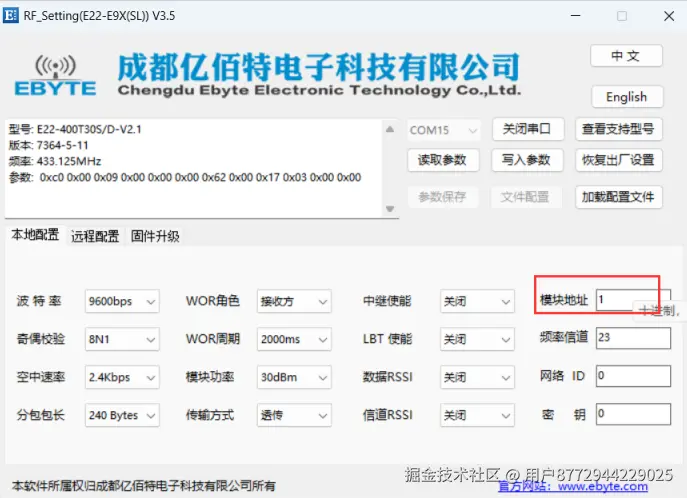Open 查看支持型号 supported models list

pos(618,129)
